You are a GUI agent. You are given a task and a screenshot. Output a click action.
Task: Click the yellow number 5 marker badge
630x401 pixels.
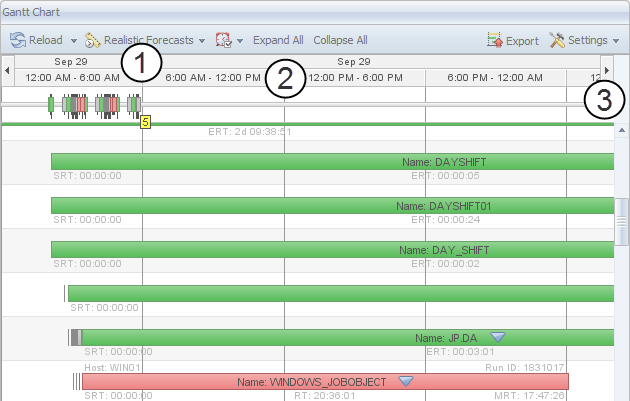click(x=146, y=122)
